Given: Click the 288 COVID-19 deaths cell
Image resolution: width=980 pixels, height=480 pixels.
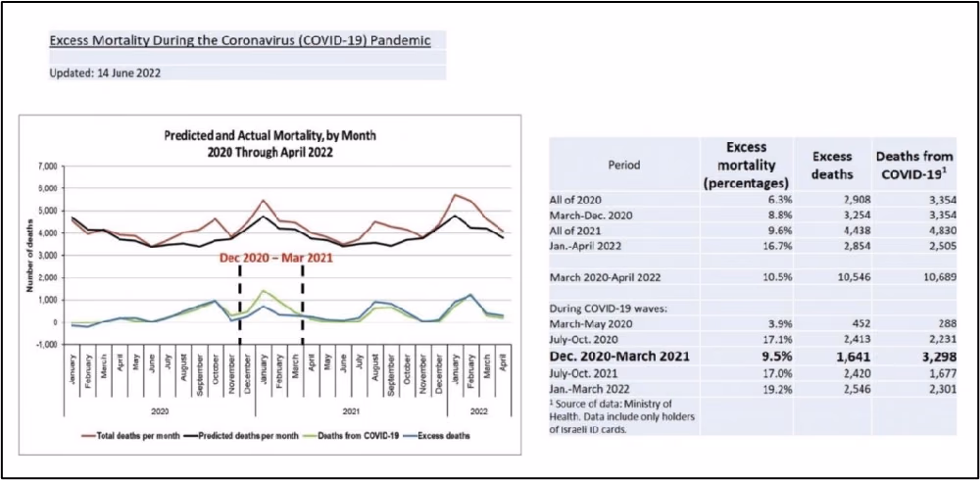Looking at the screenshot, I should (948, 323).
